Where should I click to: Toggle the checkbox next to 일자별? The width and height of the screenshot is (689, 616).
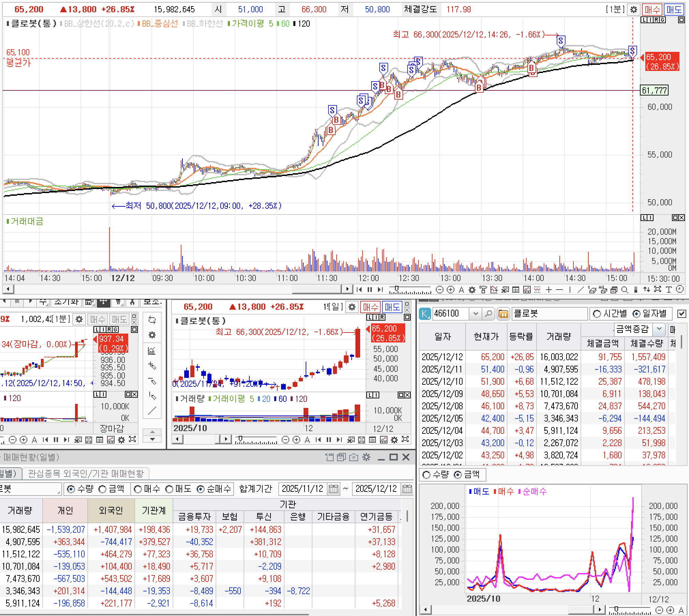[x=681, y=313]
